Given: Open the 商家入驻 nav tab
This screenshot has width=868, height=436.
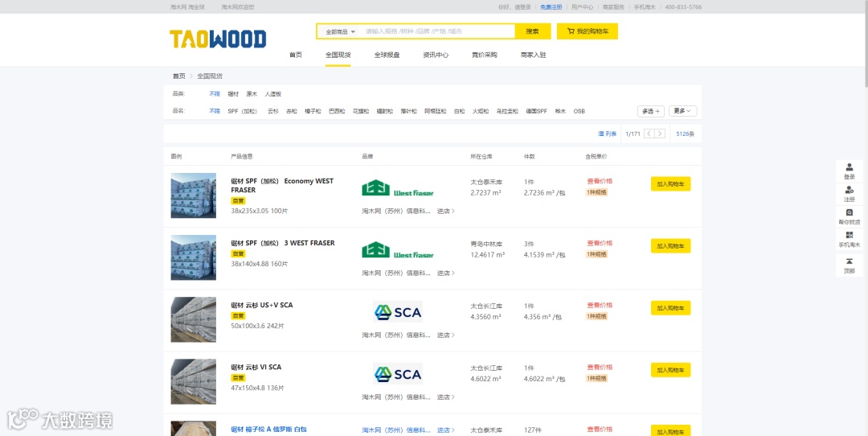Looking at the screenshot, I should [533, 55].
